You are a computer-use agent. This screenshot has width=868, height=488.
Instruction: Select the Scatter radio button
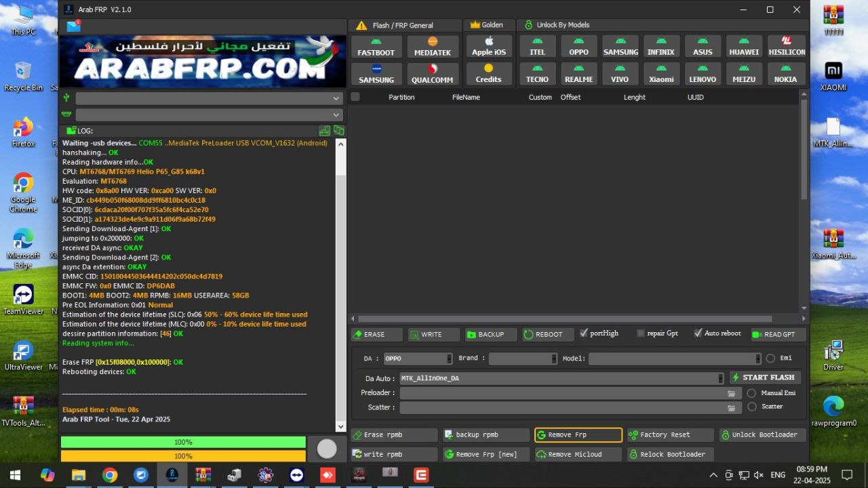coord(751,407)
